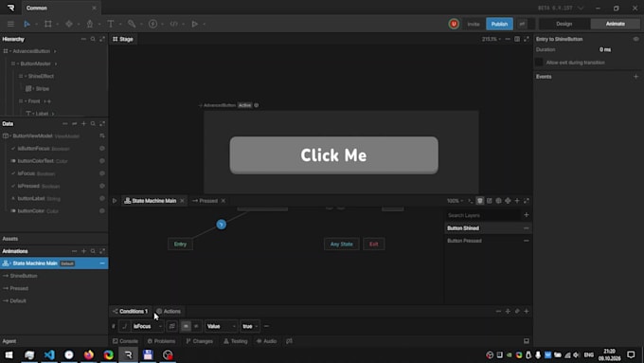
Task: Click the swap icon beside isFocus
Action: (171, 326)
